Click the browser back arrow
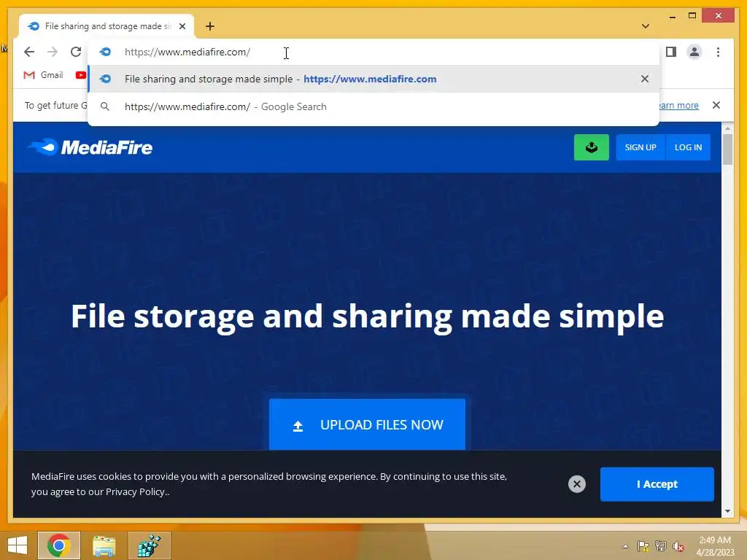Screen dimensions: 747x560 coord(29,52)
